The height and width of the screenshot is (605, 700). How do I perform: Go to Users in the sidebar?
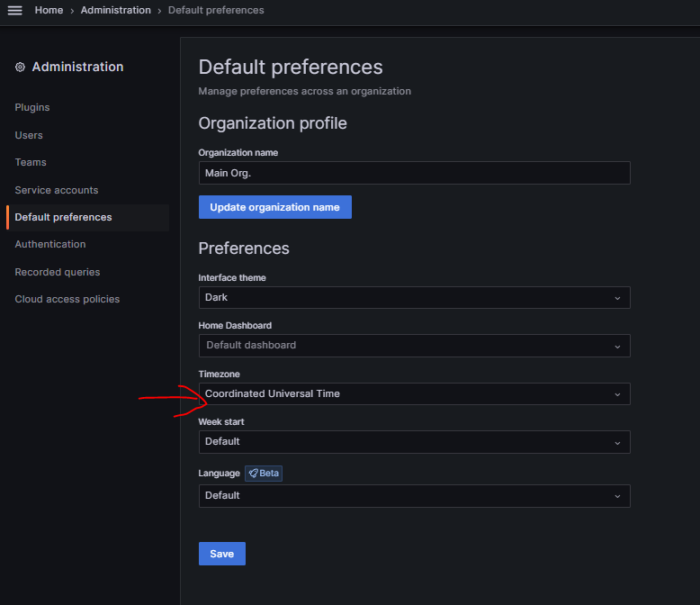click(29, 135)
